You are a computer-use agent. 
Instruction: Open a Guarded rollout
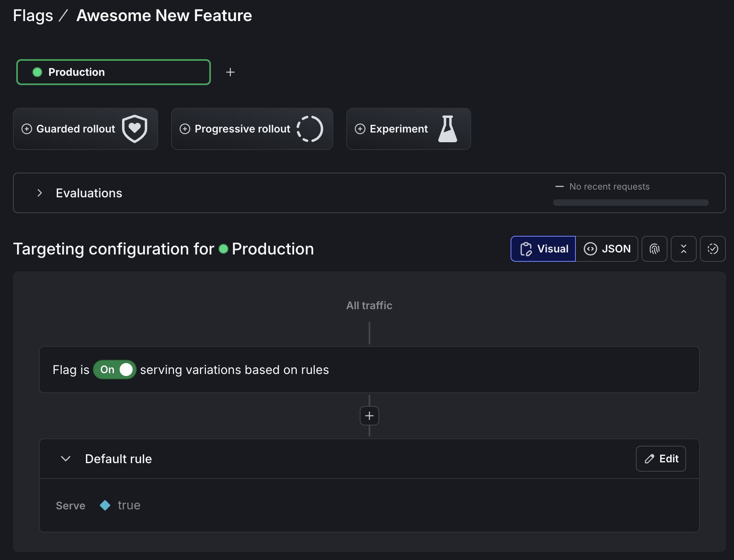(85, 129)
